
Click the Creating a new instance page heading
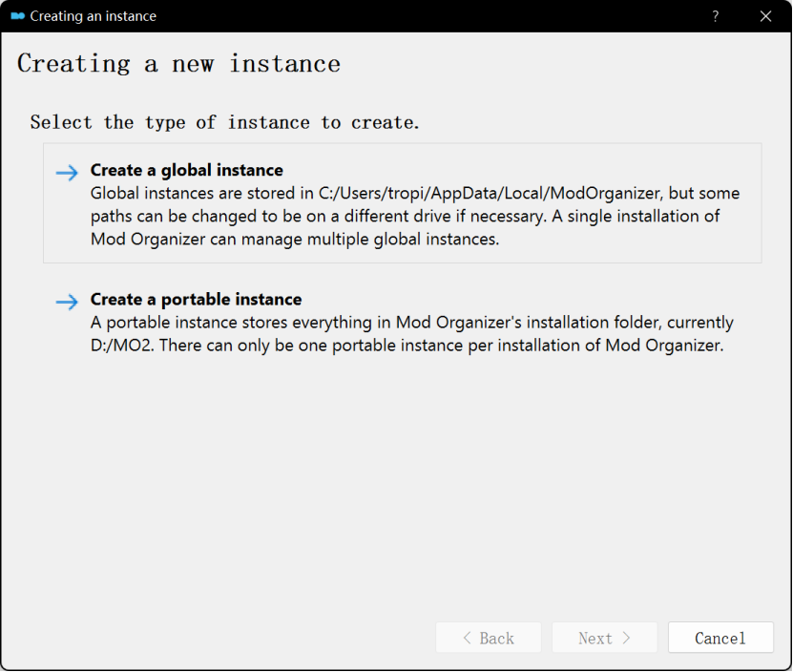(178, 64)
